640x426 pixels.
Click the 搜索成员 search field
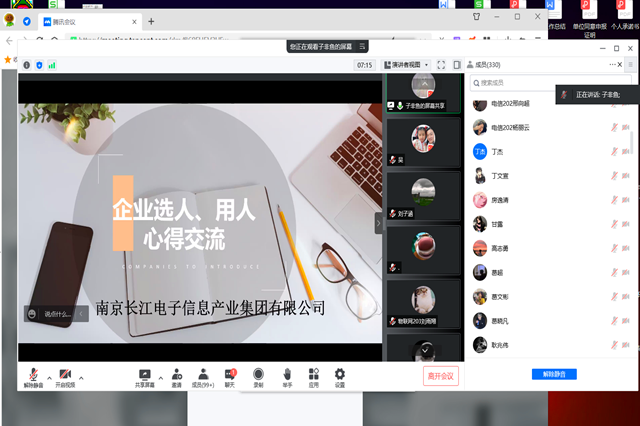(x=510, y=83)
